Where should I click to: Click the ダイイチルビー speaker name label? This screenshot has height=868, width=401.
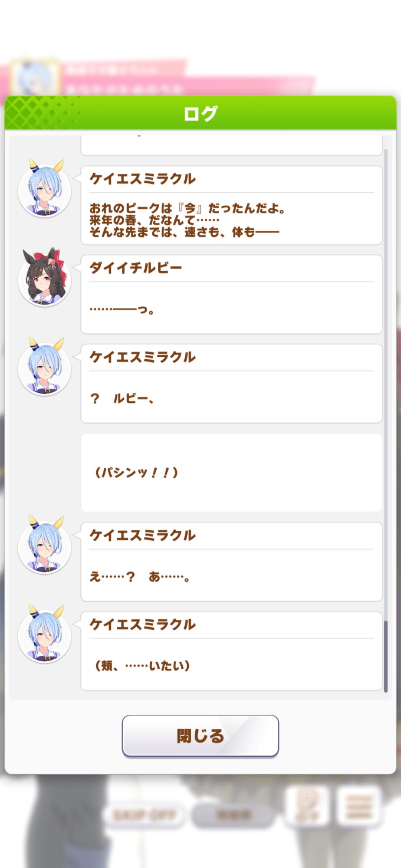(135, 268)
